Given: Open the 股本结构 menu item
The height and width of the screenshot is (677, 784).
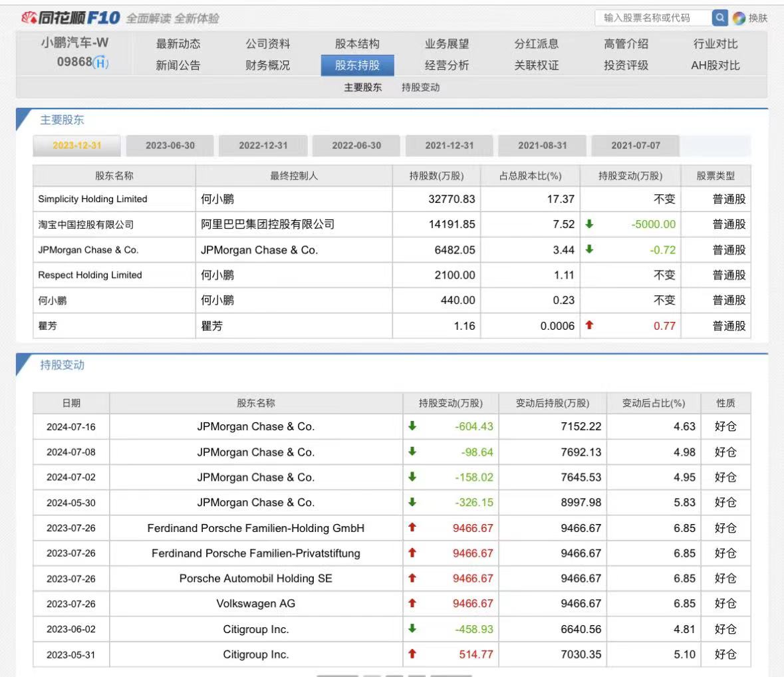Looking at the screenshot, I should coord(357,44).
